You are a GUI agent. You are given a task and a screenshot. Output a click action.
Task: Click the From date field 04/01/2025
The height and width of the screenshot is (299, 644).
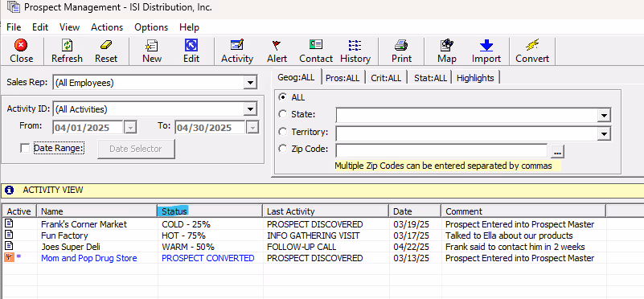pyautogui.click(x=88, y=128)
